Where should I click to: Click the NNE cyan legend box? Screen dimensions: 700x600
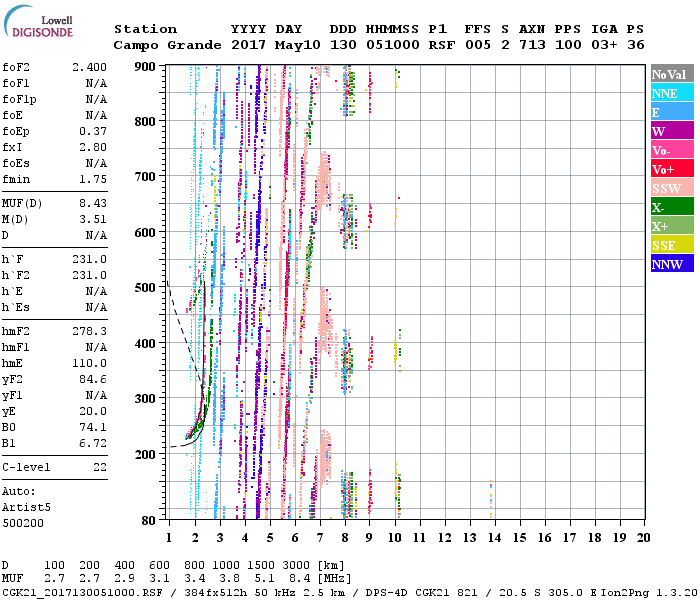[671, 93]
